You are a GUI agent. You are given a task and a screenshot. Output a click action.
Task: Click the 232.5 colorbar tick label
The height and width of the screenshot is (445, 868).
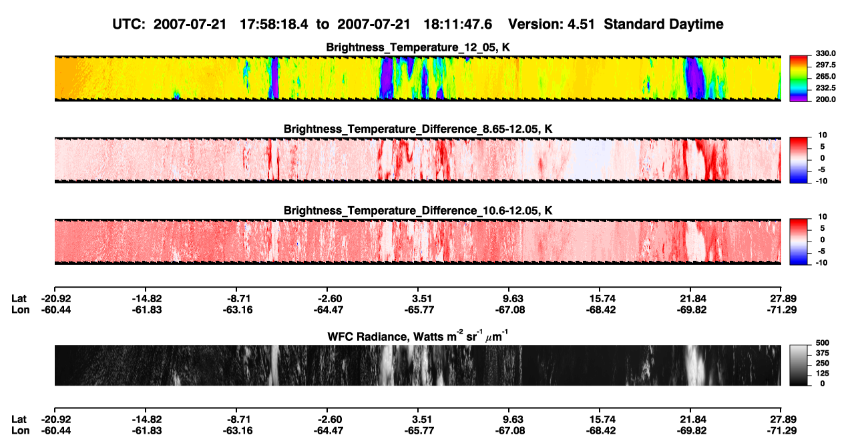825,87
